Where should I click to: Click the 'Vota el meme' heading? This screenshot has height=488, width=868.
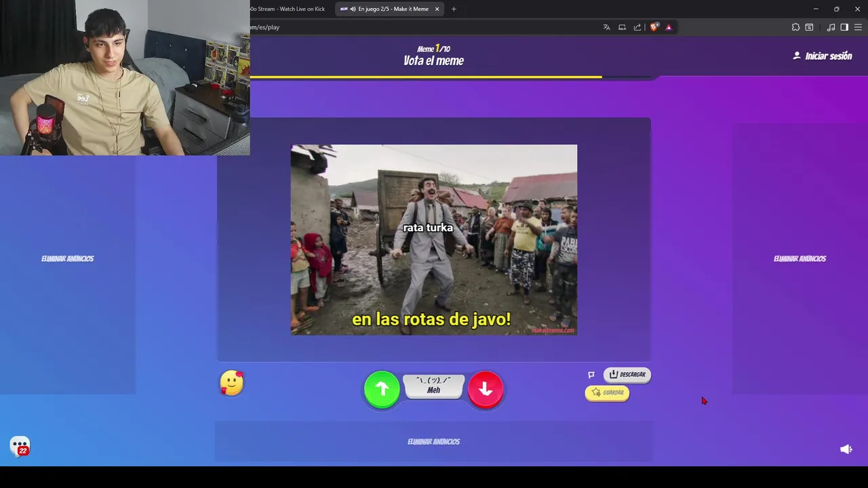(x=434, y=61)
